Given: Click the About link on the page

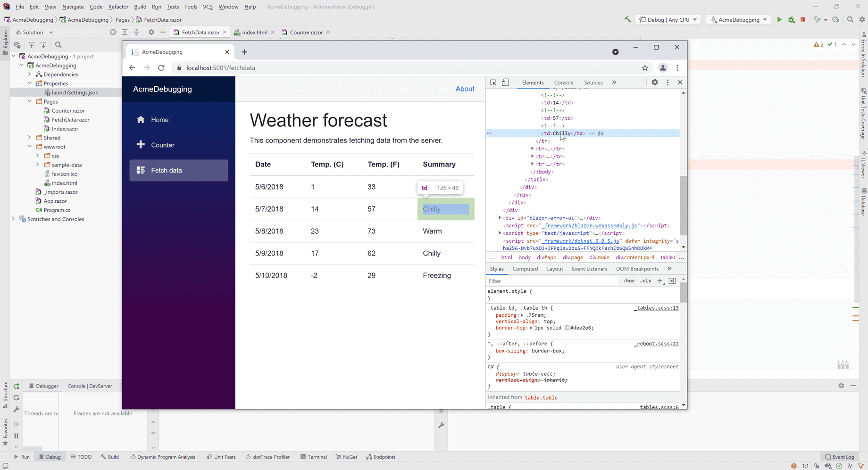Looking at the screenshot, I should coord(465,89).
